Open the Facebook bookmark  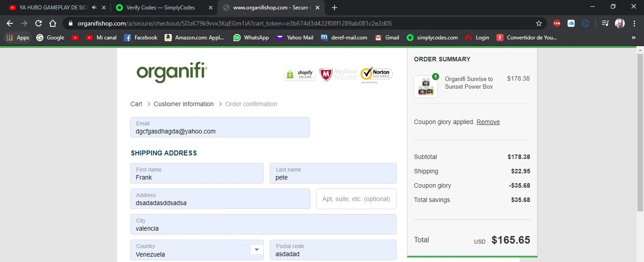(141, 38)
